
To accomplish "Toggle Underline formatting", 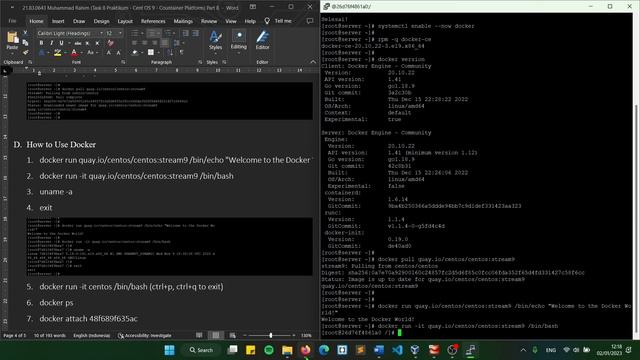I will (61, 43).
